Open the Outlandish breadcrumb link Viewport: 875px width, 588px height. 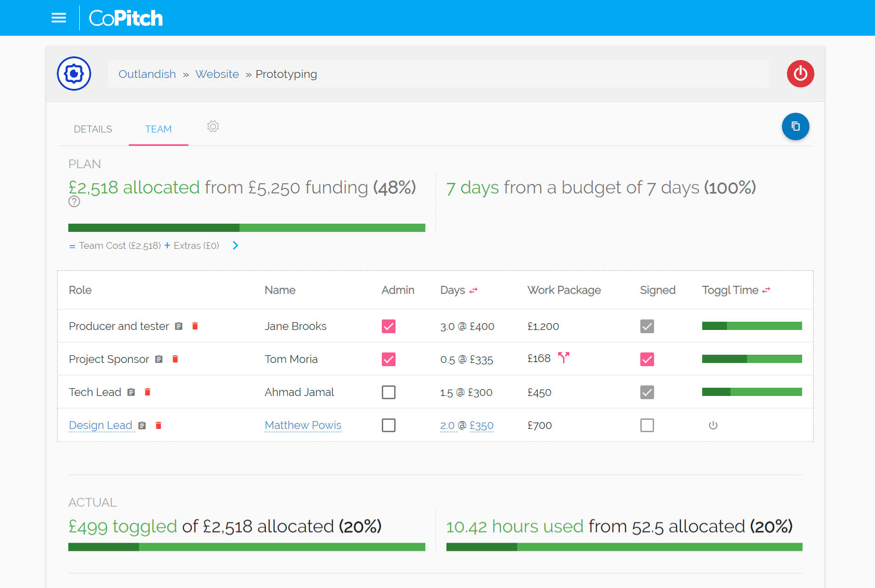coord(147,74)
